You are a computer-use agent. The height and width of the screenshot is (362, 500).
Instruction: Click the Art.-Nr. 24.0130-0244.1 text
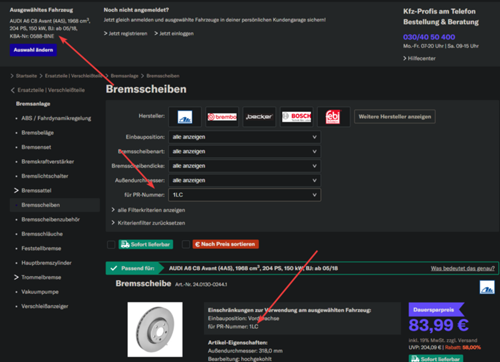201,284
